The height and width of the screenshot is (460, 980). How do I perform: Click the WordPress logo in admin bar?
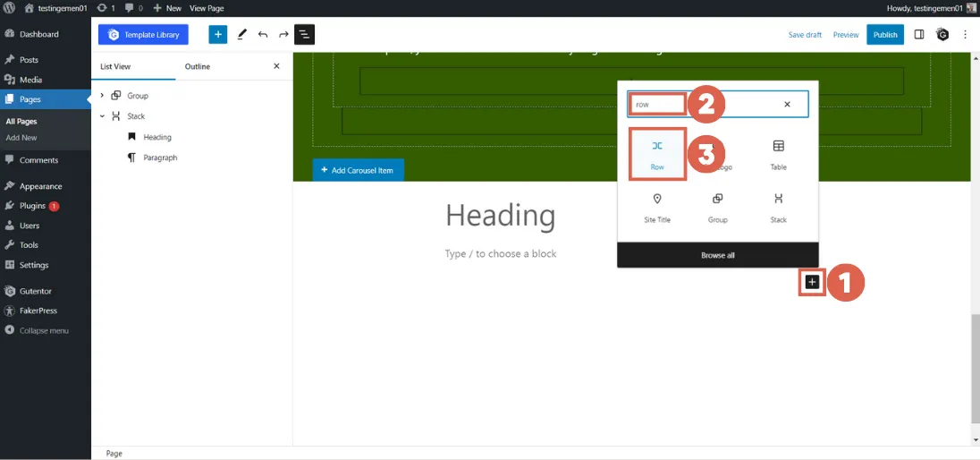pyautogui.click(x=9, y=8)
